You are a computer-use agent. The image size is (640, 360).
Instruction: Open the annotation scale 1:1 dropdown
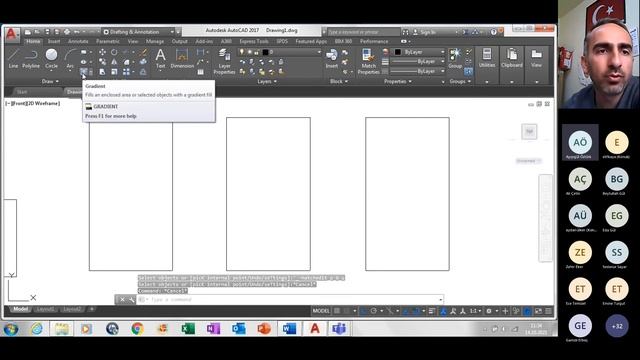coord(475,311)
